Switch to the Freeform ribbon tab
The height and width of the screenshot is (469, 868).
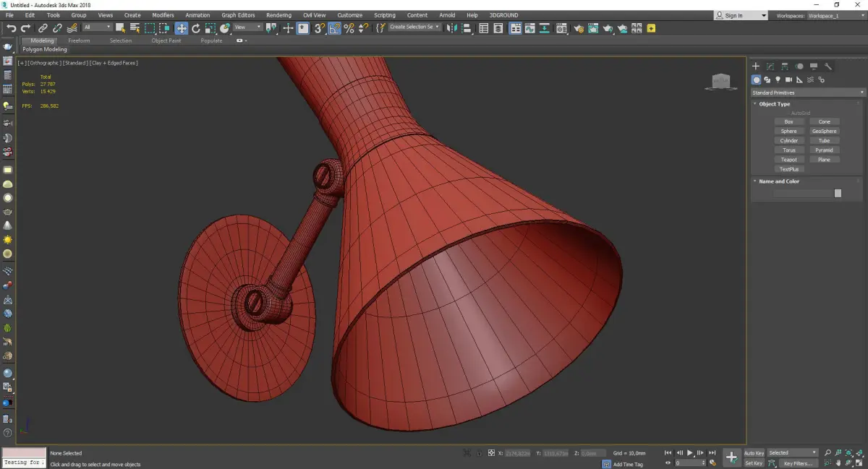pos(79,40)
